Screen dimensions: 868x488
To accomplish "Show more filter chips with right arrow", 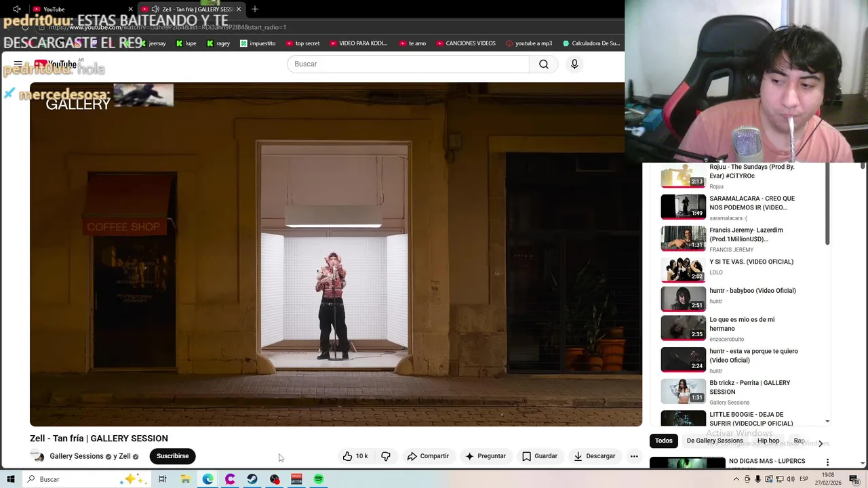I will [x=821, y=443].
